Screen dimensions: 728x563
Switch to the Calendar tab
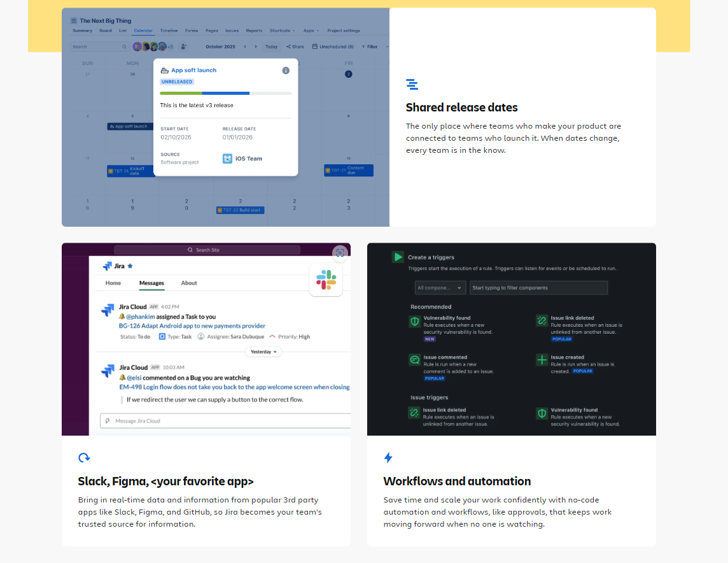[x=143, y=31]
